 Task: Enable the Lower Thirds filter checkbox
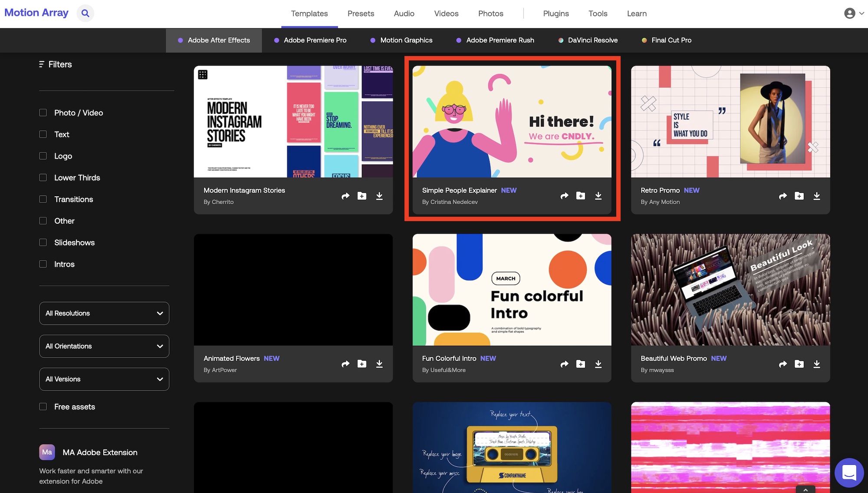[43, 178]
